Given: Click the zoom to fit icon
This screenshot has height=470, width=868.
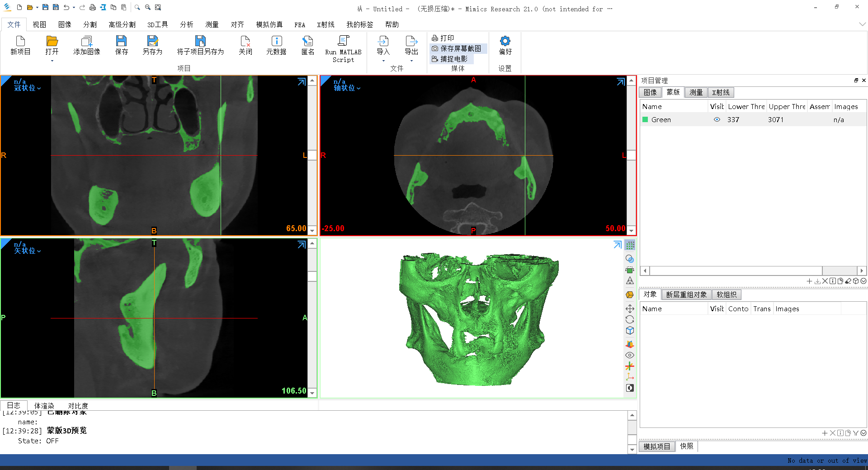Looking at the screenshot, I should tap(158, 7).
